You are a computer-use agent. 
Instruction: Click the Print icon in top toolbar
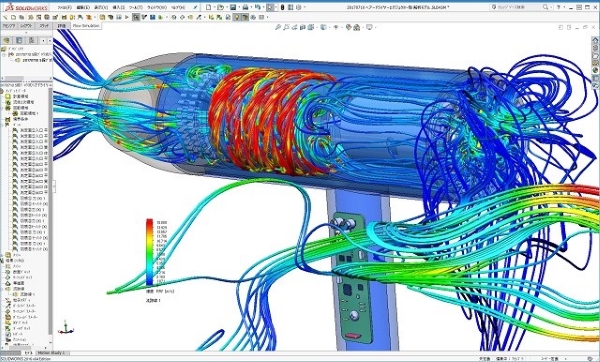[x=245, y=7]
